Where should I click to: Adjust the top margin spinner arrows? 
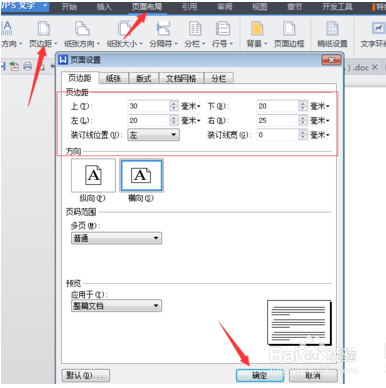click(174, 106)
